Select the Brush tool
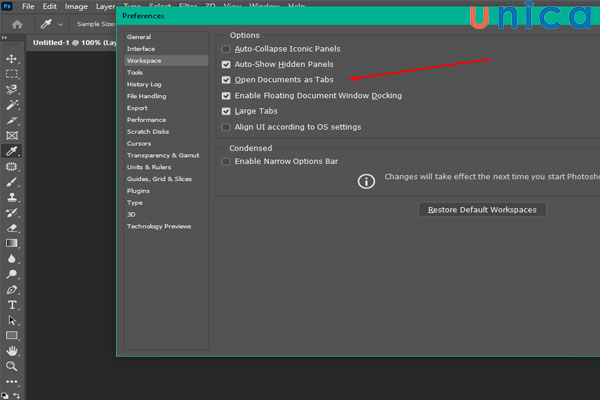This screenshot has width=600, height=400. tap(11, 182)
